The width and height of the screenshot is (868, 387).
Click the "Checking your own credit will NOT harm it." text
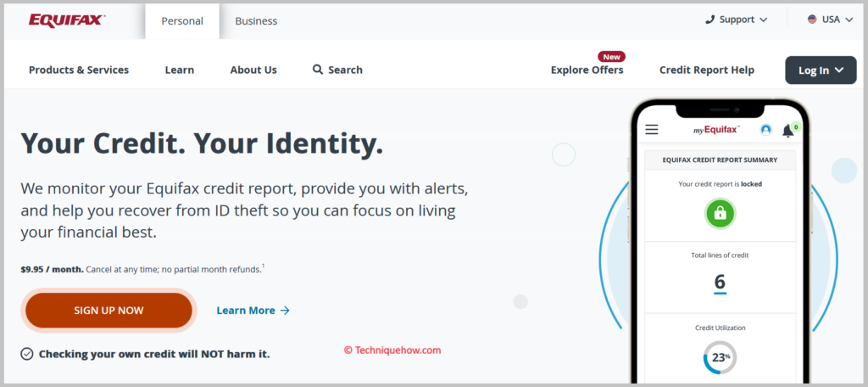click(x=154, y=354)
